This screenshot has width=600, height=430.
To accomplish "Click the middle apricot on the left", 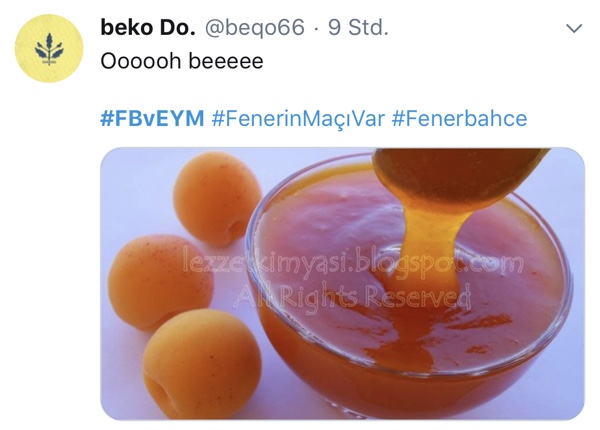I will pos(160,282).
